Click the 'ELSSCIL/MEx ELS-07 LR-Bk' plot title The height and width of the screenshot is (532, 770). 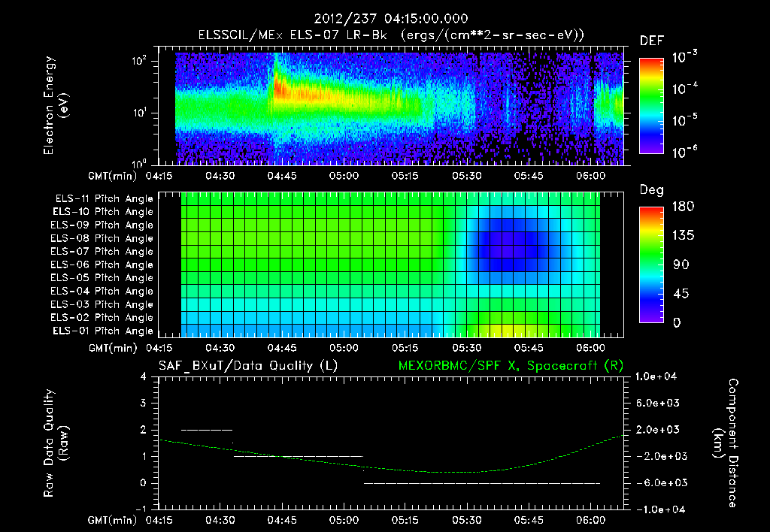tap(293, 35)
